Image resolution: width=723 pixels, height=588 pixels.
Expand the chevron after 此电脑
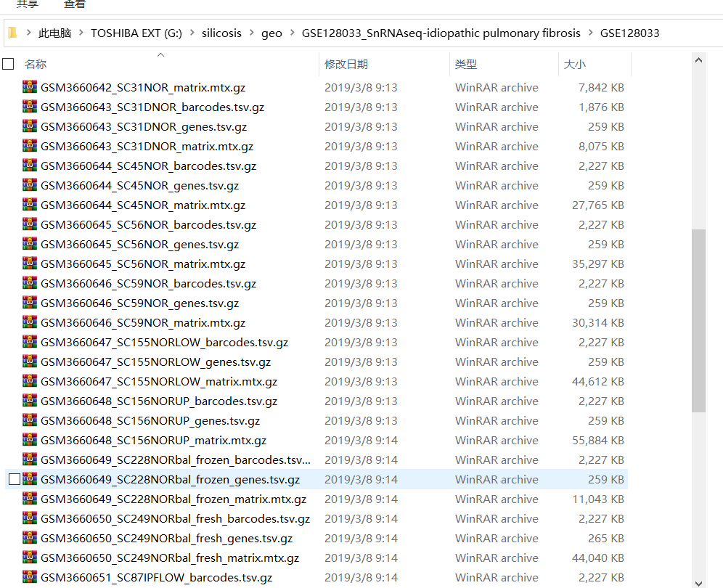81,33
